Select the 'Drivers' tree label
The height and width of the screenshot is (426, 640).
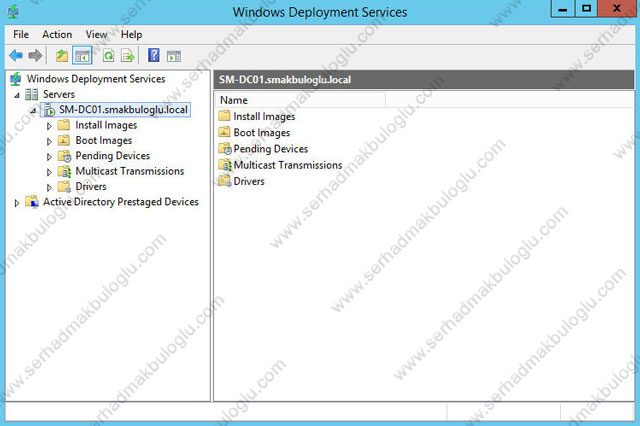point(91,187)
